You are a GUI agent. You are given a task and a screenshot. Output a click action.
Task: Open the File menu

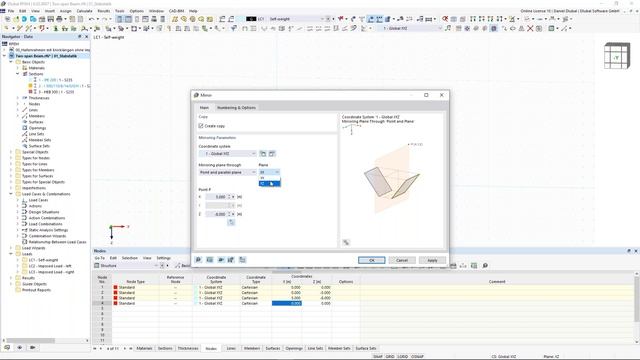[11, 11]
